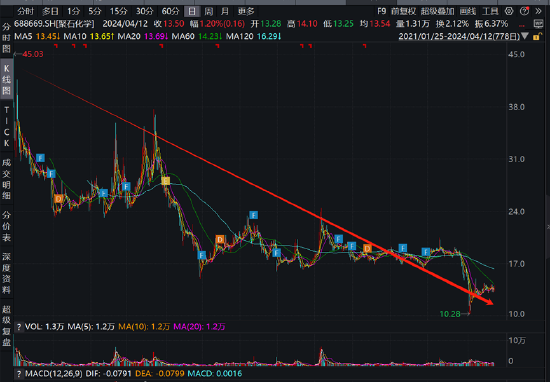Click the MACD indicator question-mark icon
Screen dimensions: 550x382
coord(19,374)
